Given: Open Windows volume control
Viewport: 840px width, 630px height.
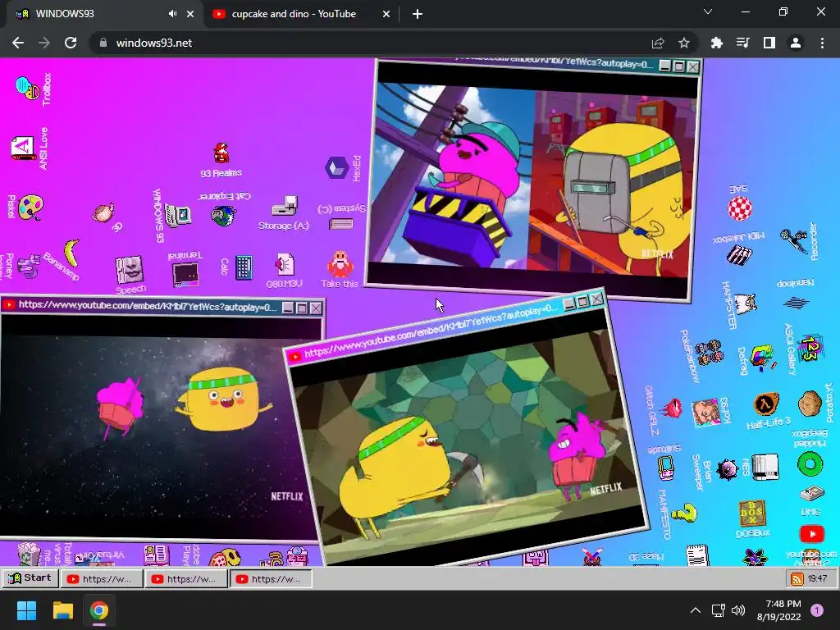Looking at the screenshot, I should (738, 610).
